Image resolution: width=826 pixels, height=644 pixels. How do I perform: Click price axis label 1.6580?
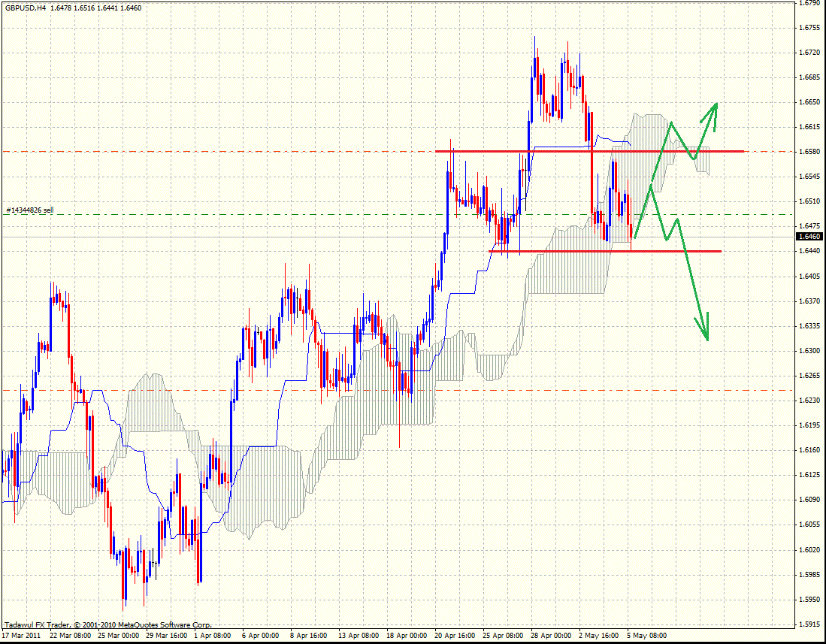pos(809,152)
